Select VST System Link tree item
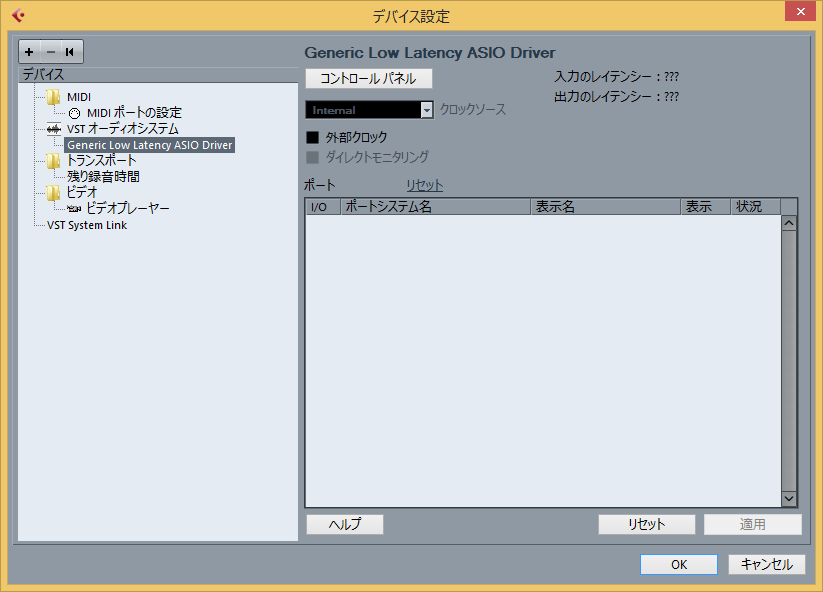The height and width of the screenshot is (592, 823). point(87,225)
